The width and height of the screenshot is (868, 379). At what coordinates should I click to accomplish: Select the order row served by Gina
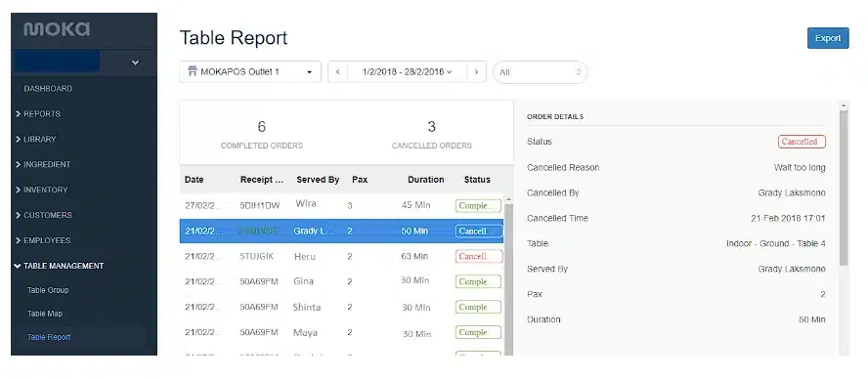[x=341, y=281]
